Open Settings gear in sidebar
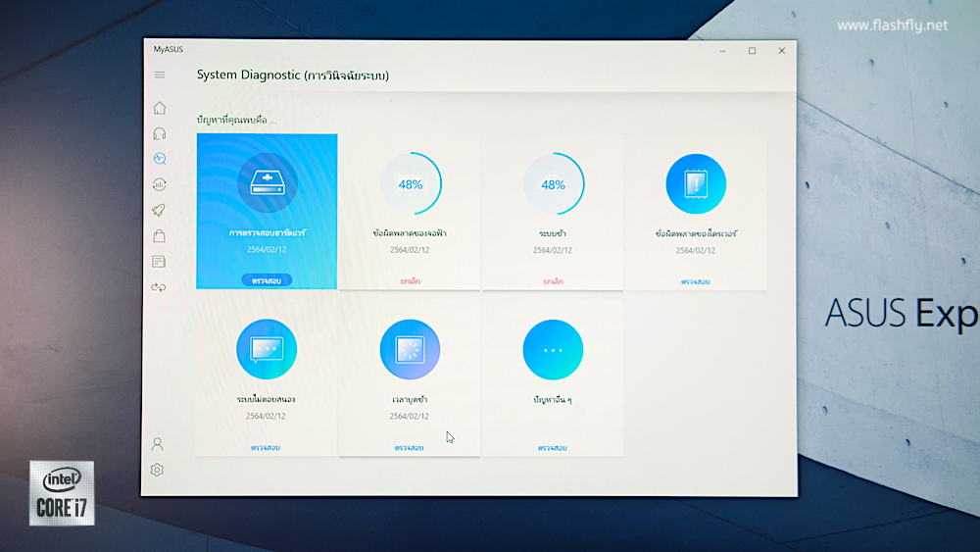Image resolution: width=980 pixels, height=552 pixels. coord(157,470)
